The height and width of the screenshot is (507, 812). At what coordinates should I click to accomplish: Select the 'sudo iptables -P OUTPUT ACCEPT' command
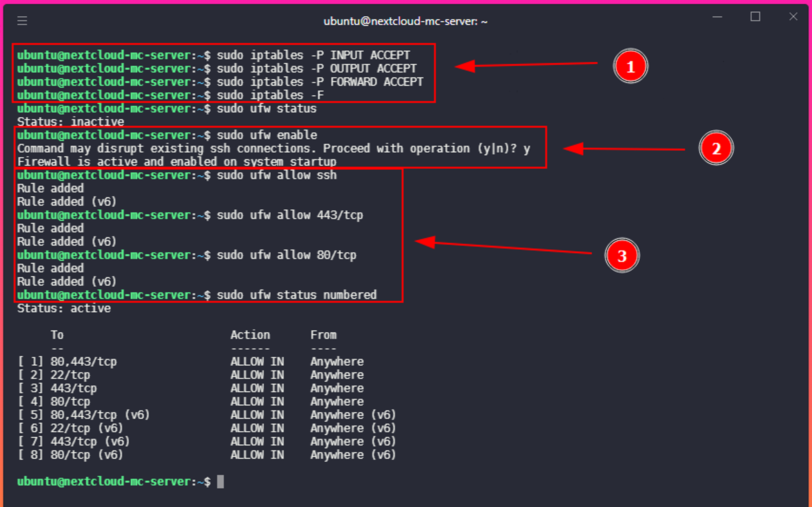tap(317, 68)
